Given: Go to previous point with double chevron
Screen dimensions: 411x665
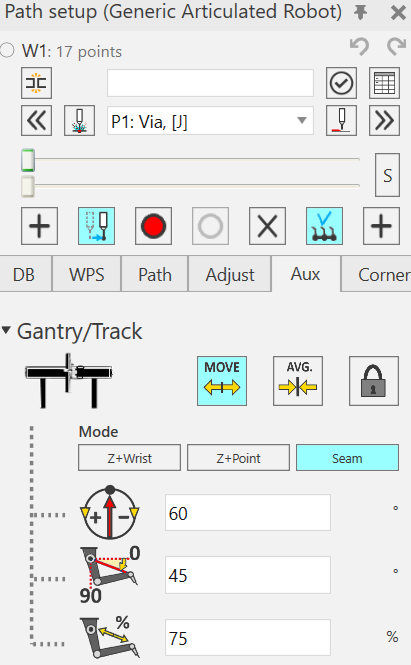Looking at the screenshot, I should pyautogui.click(x=37, y=121).
